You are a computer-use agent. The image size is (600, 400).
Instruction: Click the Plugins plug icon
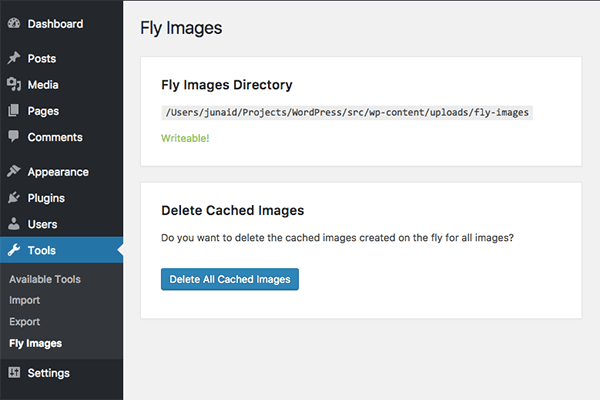[14, 198]
